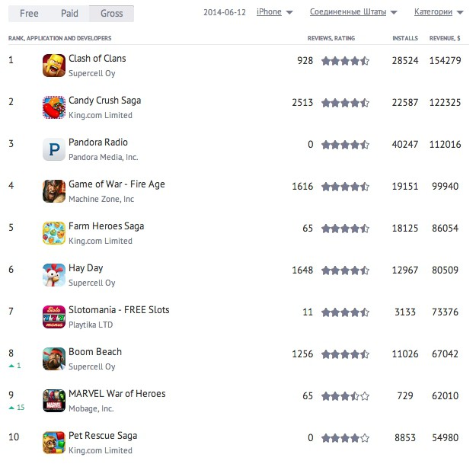Select the Gross tab
The width and height of the screenshot is (476, 464).
coord(111,14)
